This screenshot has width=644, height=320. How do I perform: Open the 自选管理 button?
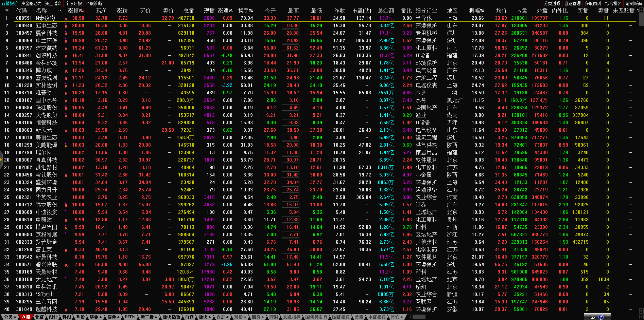click(x=573, y=3)
